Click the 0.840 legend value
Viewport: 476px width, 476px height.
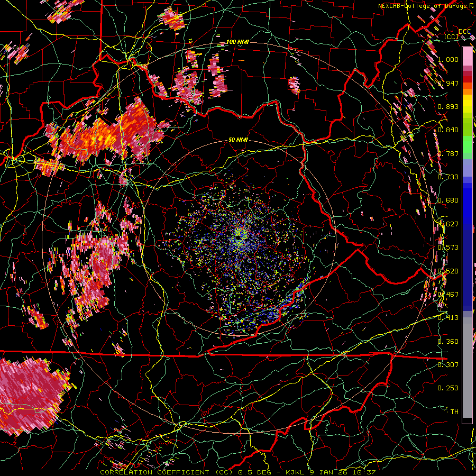[448, 130]
